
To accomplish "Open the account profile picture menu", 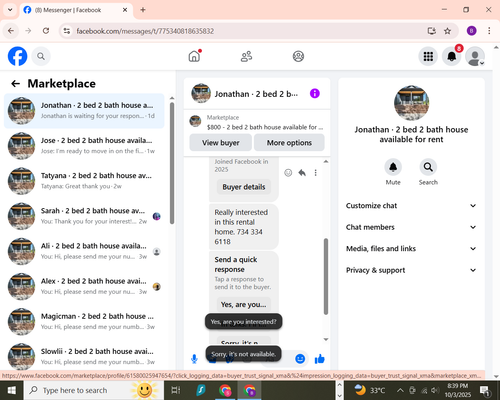I will [475, 56].
